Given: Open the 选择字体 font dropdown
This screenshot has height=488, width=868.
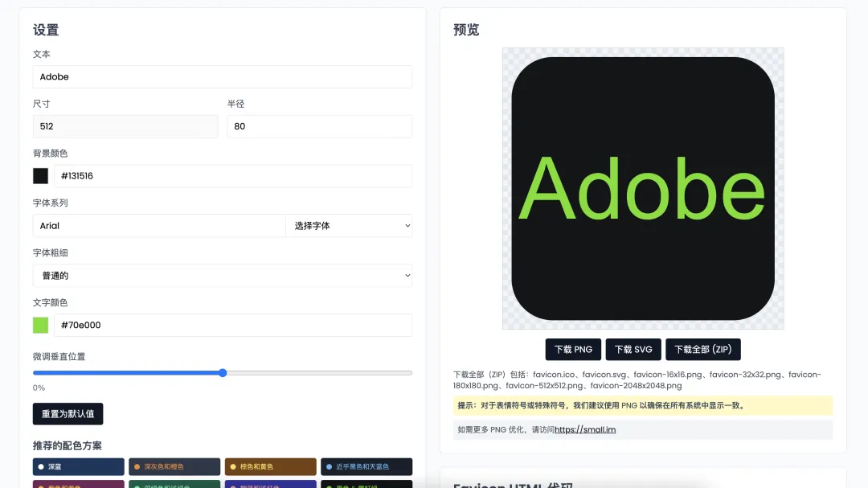Looking at the screenshot, I should click(x=349, y=225).
